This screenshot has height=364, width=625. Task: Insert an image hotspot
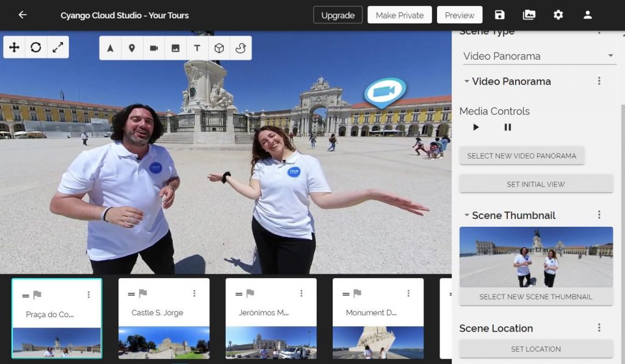pyautogui.click(x=176, y=48)
